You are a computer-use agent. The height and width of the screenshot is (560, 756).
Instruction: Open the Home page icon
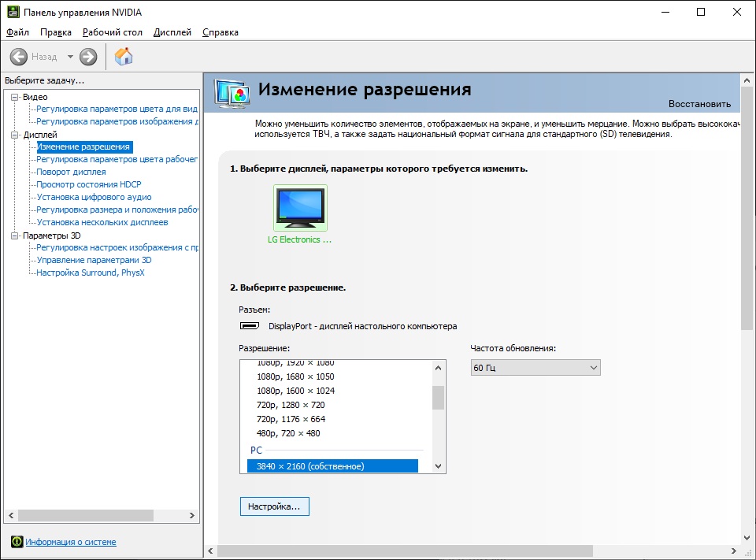124,57
